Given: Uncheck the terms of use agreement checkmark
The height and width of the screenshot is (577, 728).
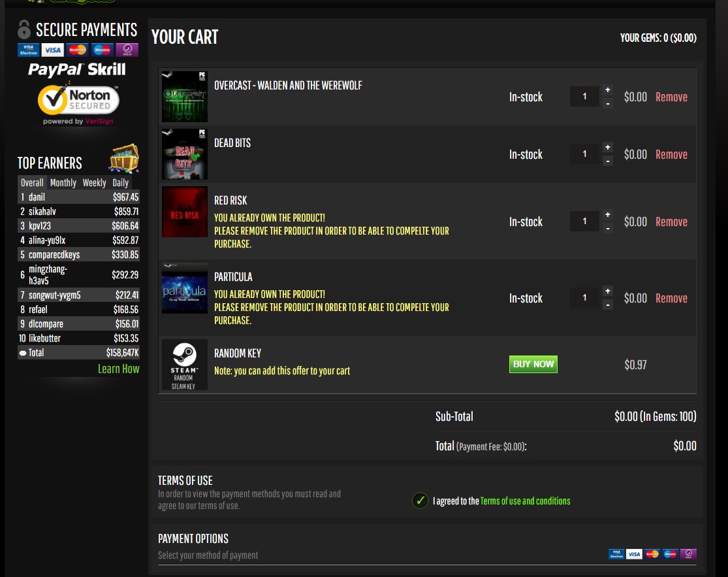Looking at the screenshot, I should coord(420,501).
